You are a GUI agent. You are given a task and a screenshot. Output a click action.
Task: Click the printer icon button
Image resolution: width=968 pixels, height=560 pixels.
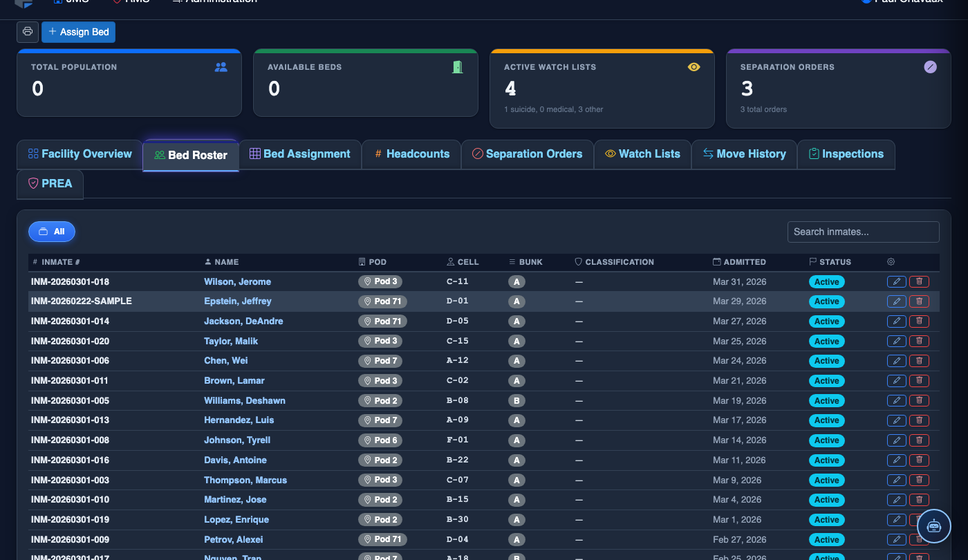28,32
